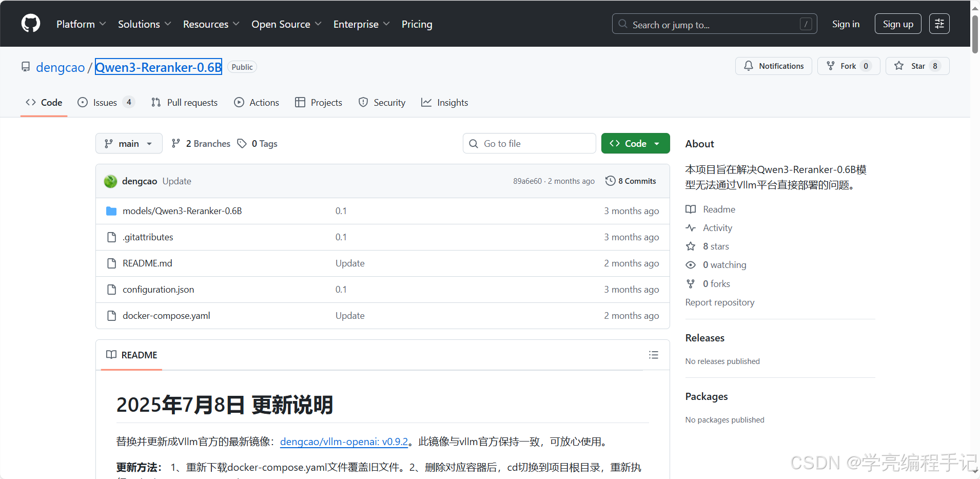This screenshot has height=479, width=980.
Task: Open the README outline list icon
Action: 653,355
